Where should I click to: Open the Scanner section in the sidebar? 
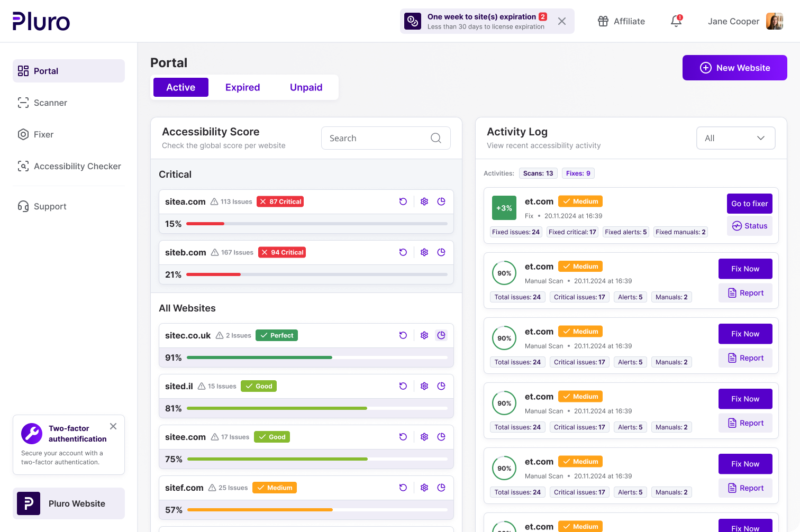coord(49,103)
